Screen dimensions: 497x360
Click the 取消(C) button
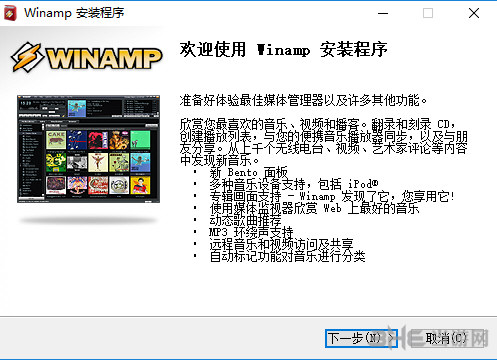447,338
